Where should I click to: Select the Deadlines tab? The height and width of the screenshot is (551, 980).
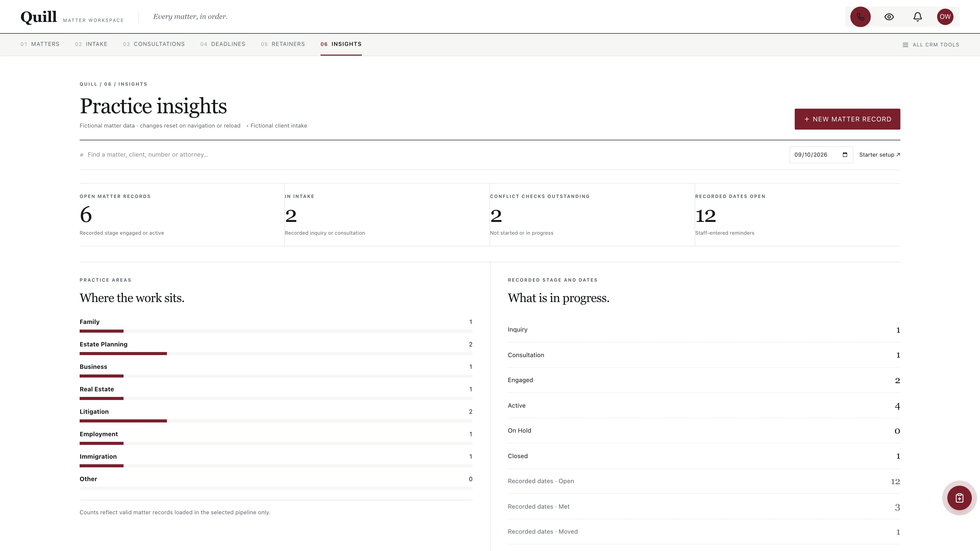(x=223, y=44)
